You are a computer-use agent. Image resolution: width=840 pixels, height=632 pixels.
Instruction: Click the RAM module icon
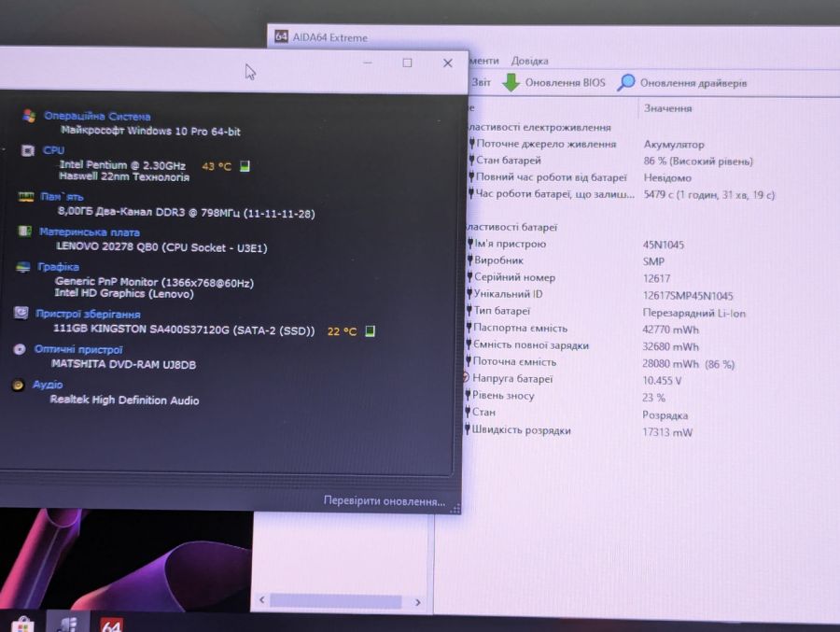tap(26, 196)
